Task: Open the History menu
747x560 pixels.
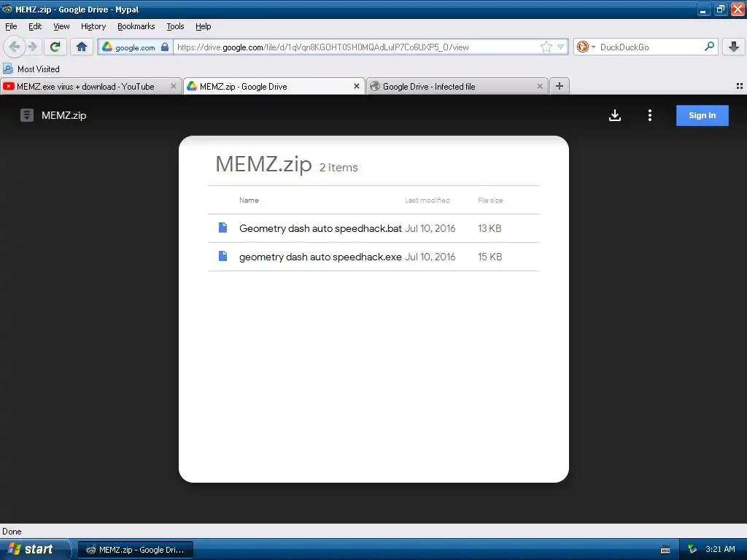Action: [x=93, y=26]
